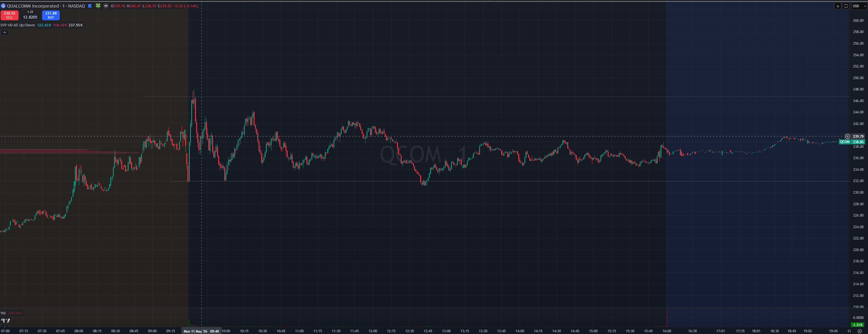Image resolution: width=868 pixels, height=334 pixels.
Task: Click the 19:45 mark on the time axis
Action: click(x=833, y=331)
